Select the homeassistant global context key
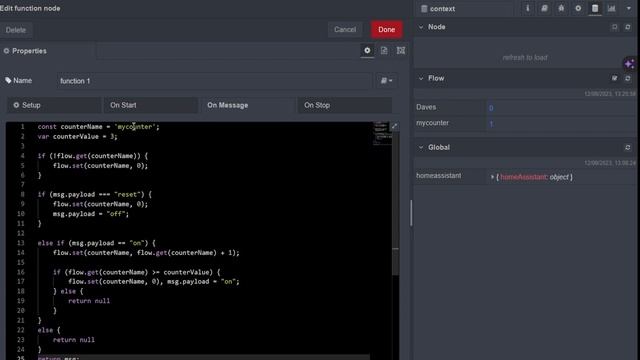The width and height of the screenshot is (640, 360). coord(438,176)
